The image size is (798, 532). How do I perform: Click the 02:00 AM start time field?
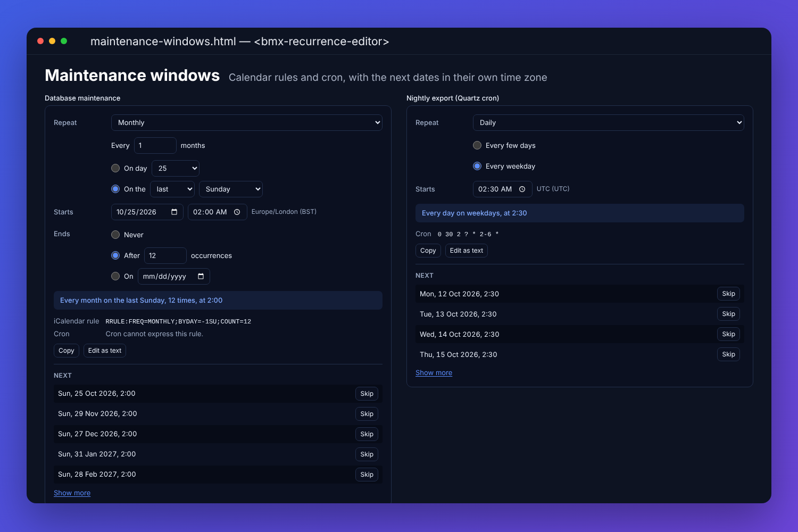218,212
